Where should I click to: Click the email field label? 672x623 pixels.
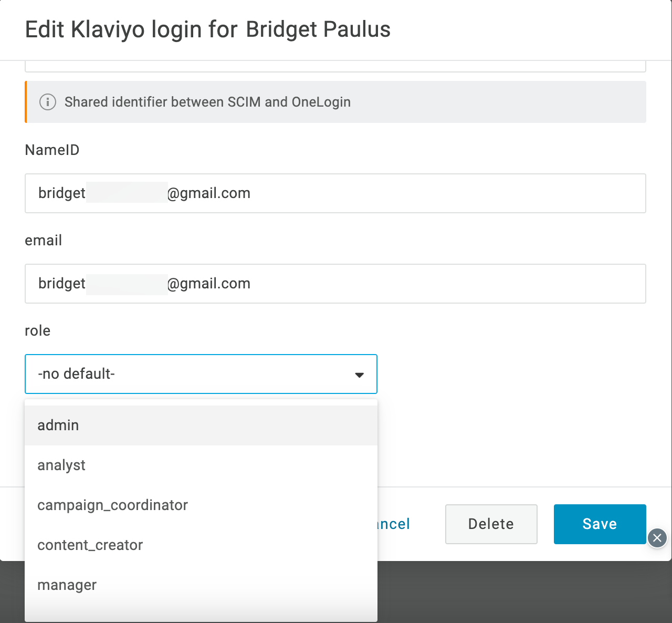43,241
